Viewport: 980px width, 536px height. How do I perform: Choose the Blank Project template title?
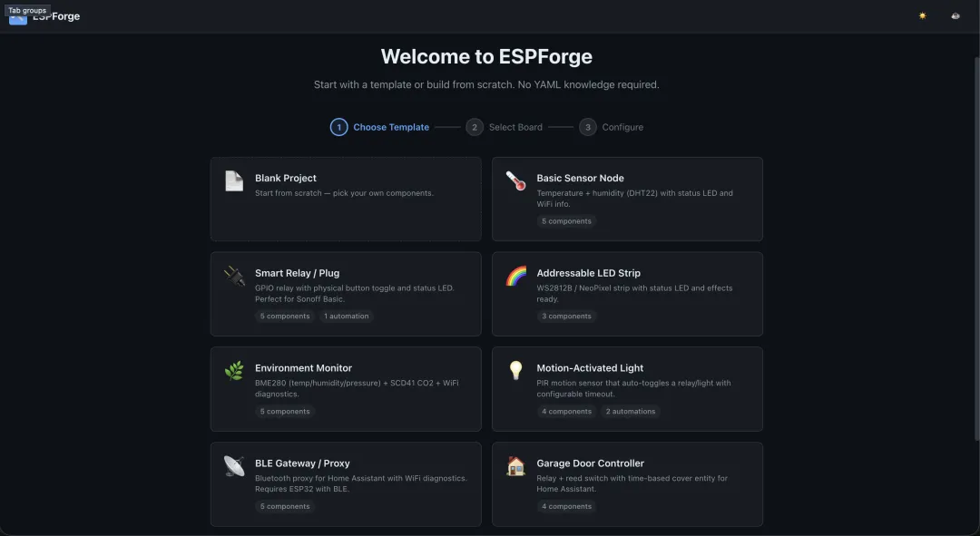pos(286,178)
